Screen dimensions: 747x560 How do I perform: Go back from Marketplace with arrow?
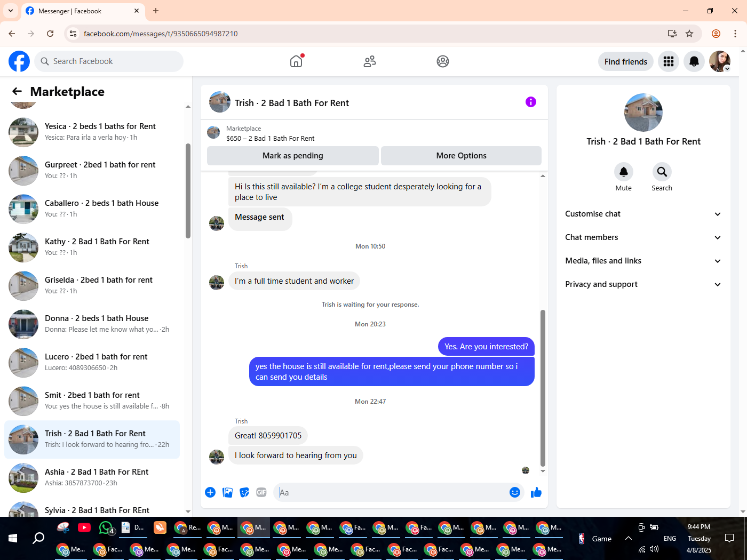17,92
